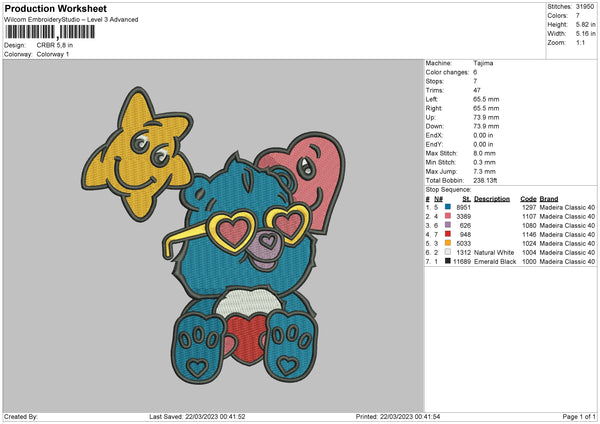Click the Natural White color swatch
The width and height of the screenshot is (600, 424).
point(448,252)
